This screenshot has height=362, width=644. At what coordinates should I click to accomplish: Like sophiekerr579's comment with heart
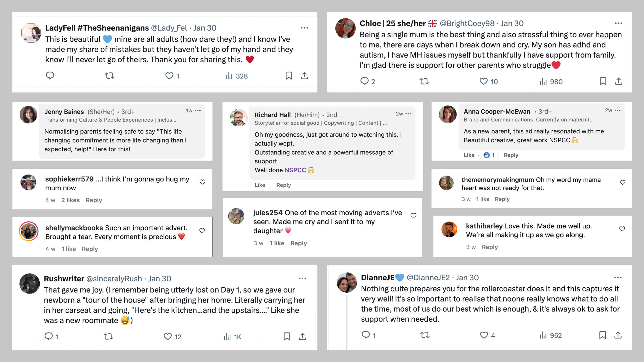point(202,182)
